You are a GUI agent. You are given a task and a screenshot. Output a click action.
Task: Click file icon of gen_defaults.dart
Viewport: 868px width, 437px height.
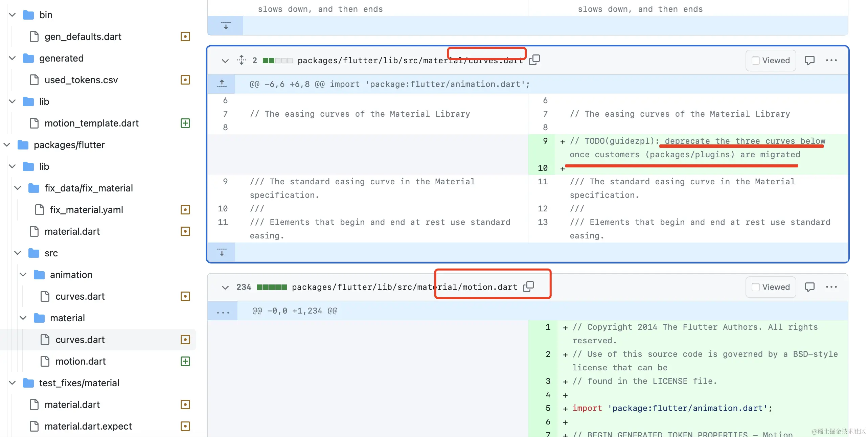click(x=34, y=37)
